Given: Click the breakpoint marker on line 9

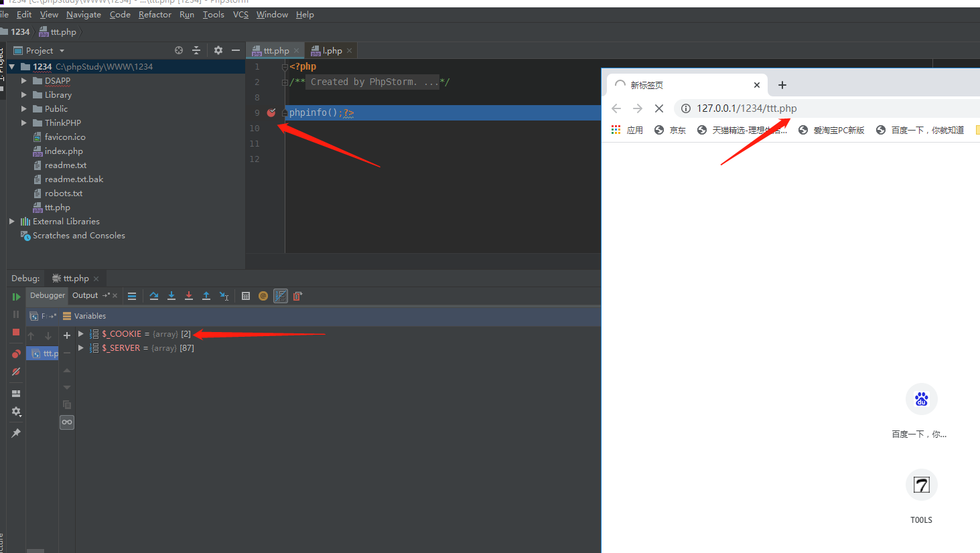Looking at the screenshot, I should pos(271,112).
